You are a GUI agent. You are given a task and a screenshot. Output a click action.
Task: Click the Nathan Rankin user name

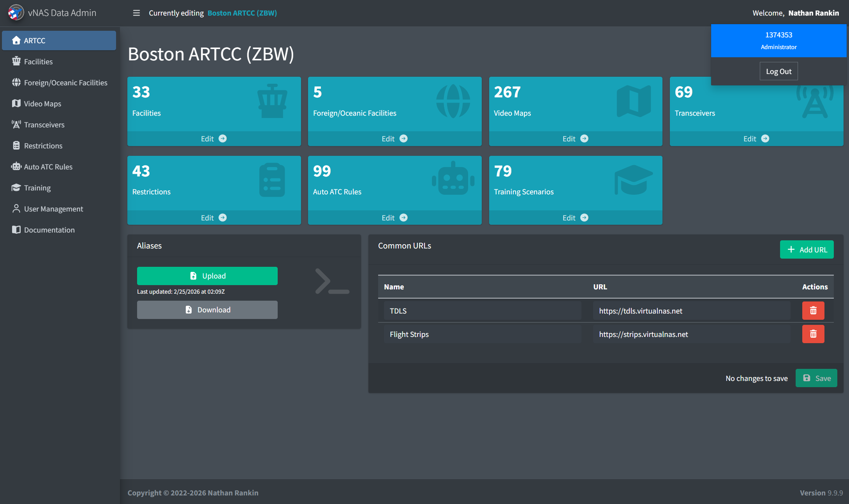pyautogui.click(x=814, y=13)
